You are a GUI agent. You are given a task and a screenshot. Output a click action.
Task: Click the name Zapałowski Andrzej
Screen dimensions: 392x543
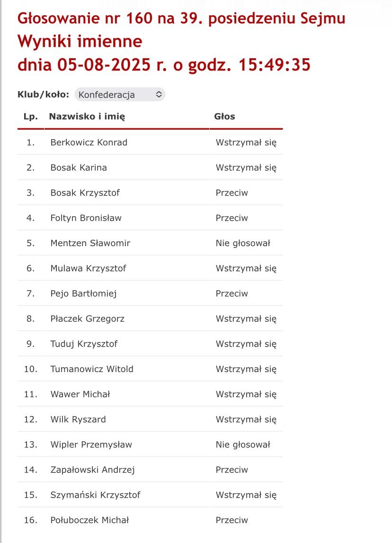pos(93,470)
